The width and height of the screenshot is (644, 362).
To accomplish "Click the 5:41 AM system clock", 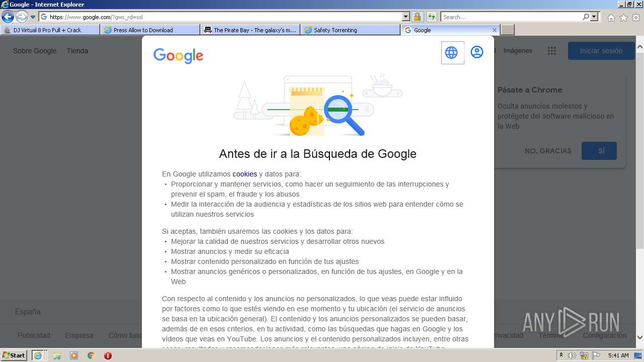I will (618, 355).
